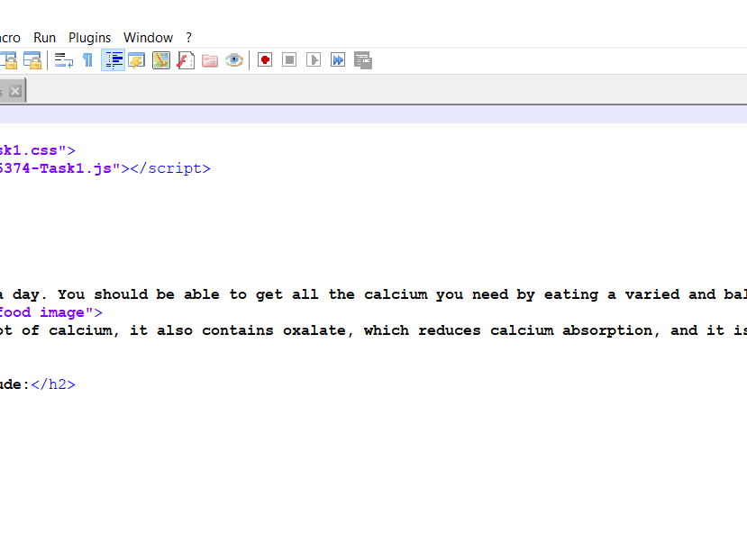
Task: Open the Function List panel icon
Action: 186,60
